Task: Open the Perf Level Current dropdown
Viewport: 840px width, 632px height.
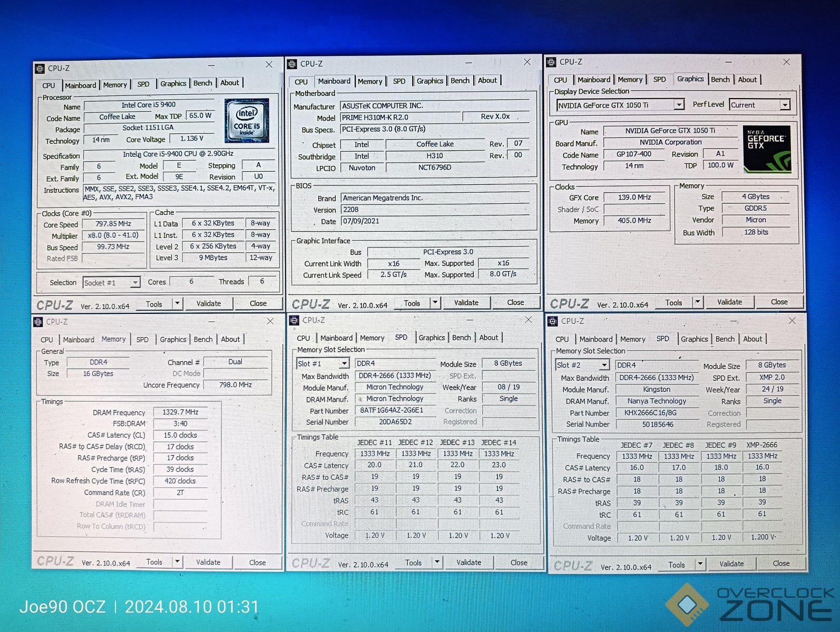Action: tap(785, 105)
